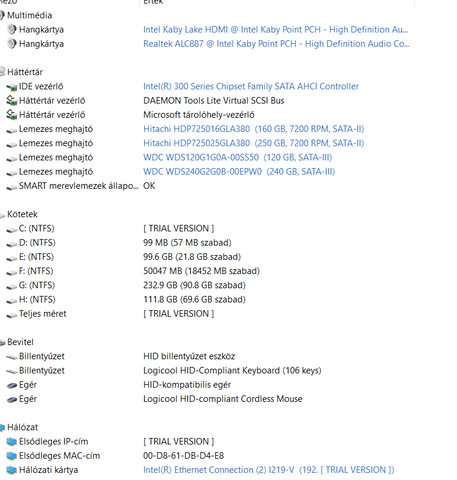
Task: Click controller icon beside Microsoft tárolóhely-vezérlő row
Action: (12, 115)
